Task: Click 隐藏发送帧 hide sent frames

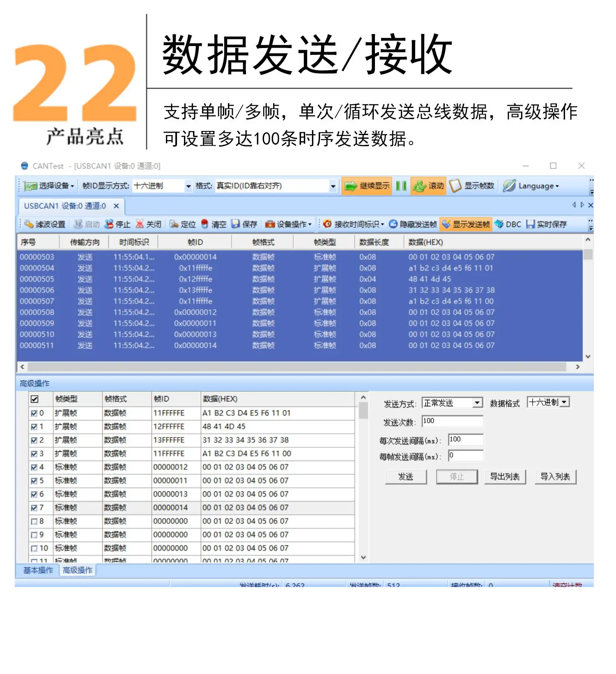Action: click(413, 224)
